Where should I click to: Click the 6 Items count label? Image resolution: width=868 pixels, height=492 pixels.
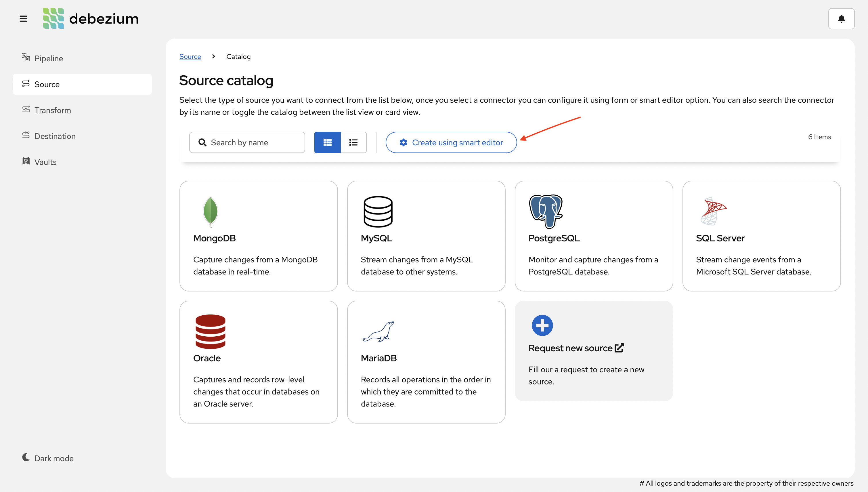pos(819,137)
